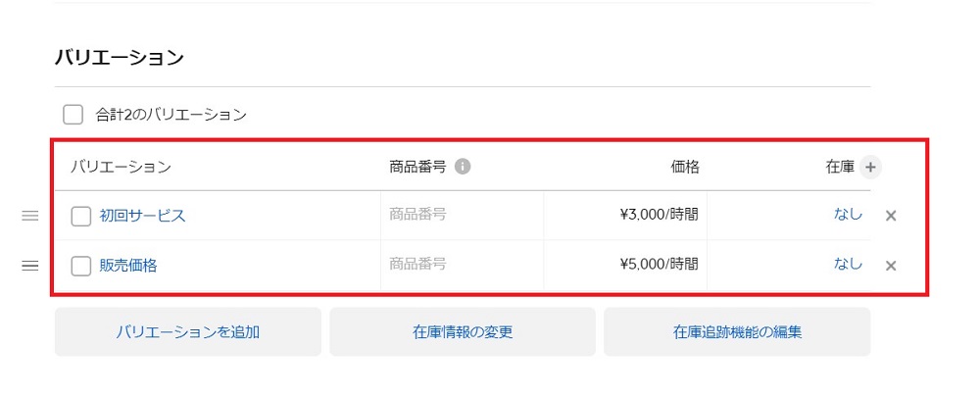Grab the 初回サービス row drag handle

tap(30, 216)
